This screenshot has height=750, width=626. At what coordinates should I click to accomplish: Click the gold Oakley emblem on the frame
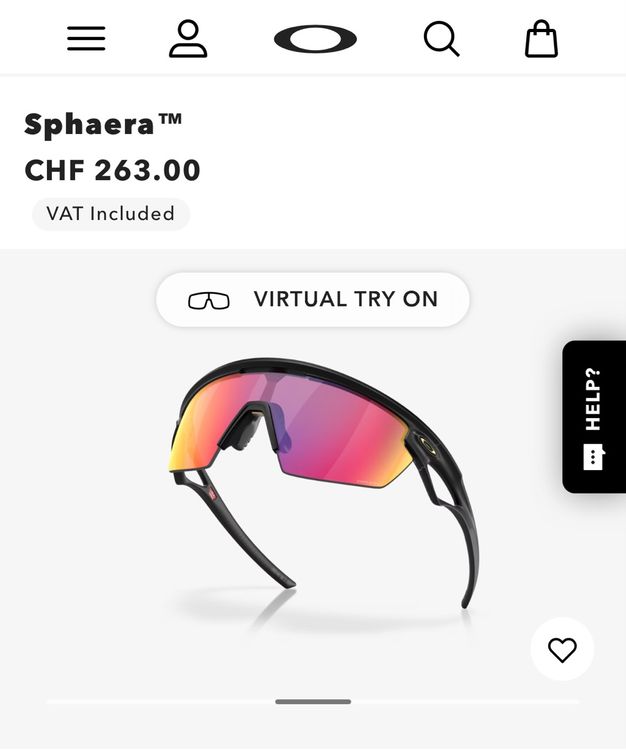(425, 443)
